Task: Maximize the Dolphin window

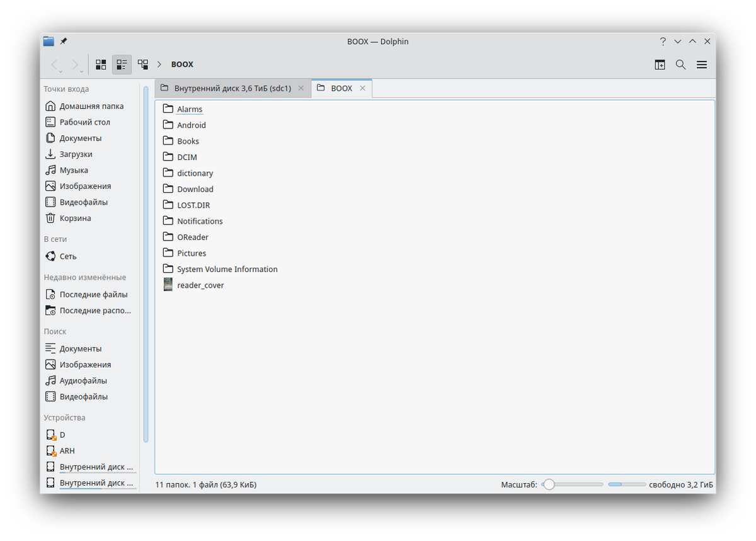Action: pyautogui.click(x=692, y=42)
